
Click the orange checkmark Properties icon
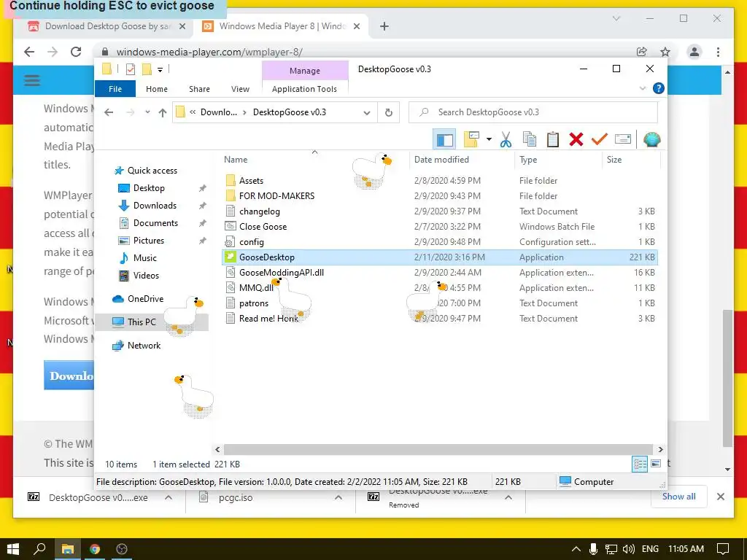(600, 139)
